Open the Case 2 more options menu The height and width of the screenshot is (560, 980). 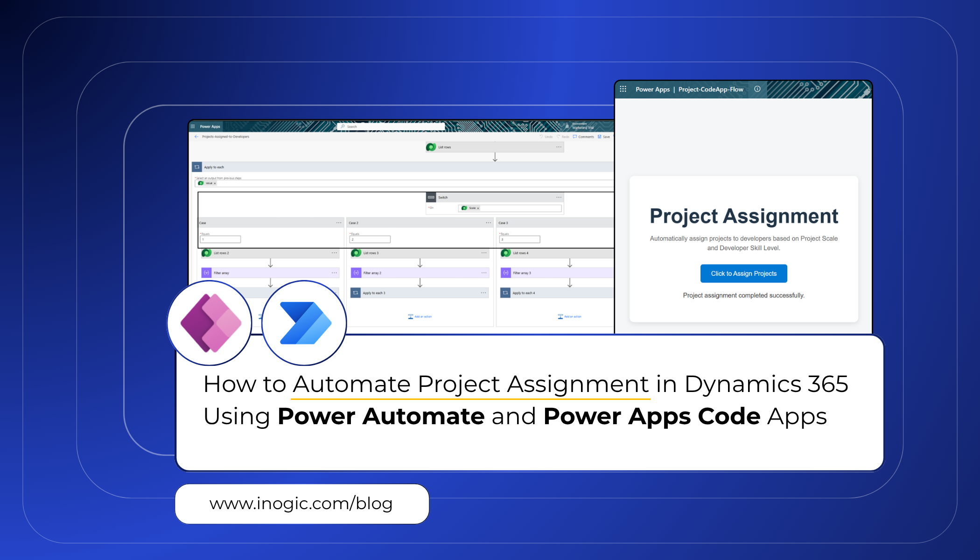(x=488, y=223)
